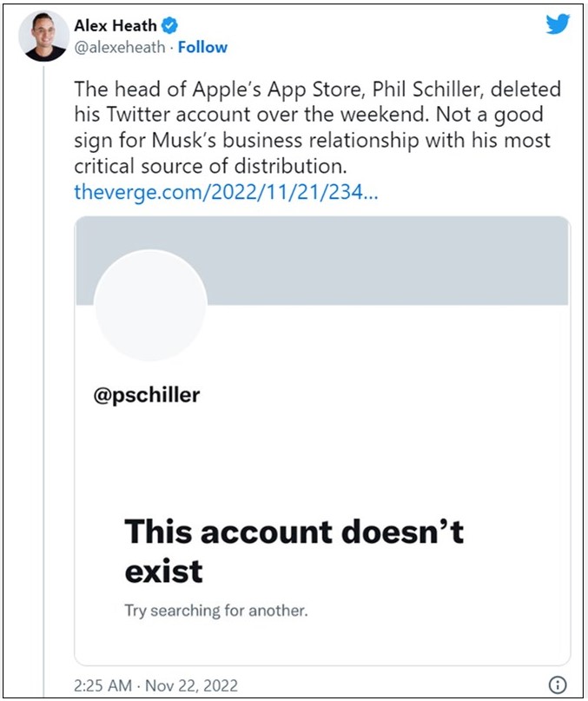Screen dimensions: 588x701
Task: Open the tweet info icon
Action: [558, 683]
